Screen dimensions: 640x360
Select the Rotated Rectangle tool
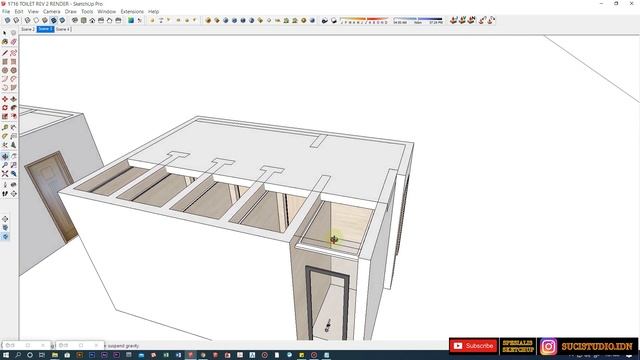13,62
